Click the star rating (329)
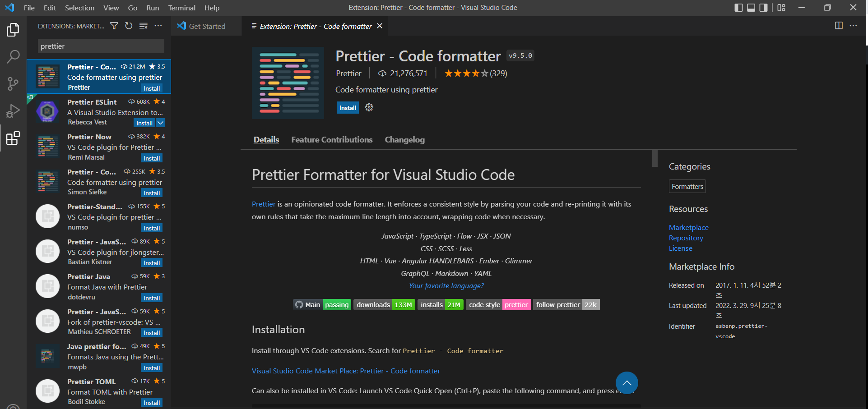The height and width of the screenshot is (409, 868). pos(476,74)
